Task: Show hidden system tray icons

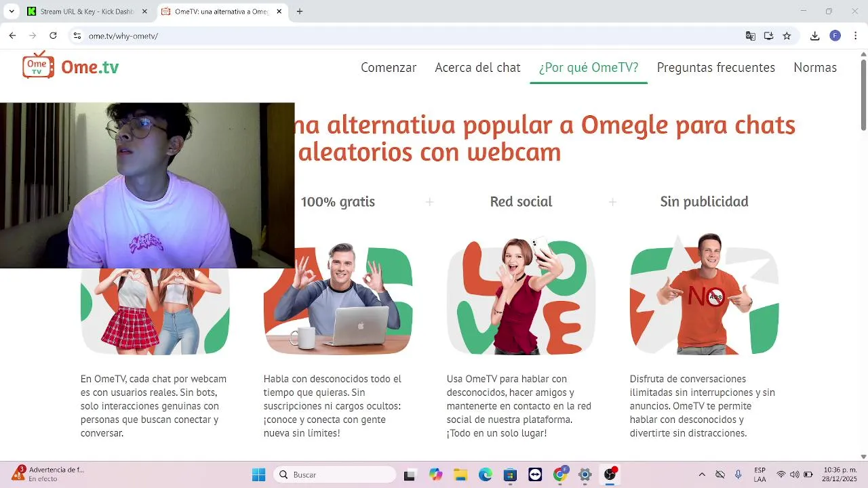Action: pos(702,474)
